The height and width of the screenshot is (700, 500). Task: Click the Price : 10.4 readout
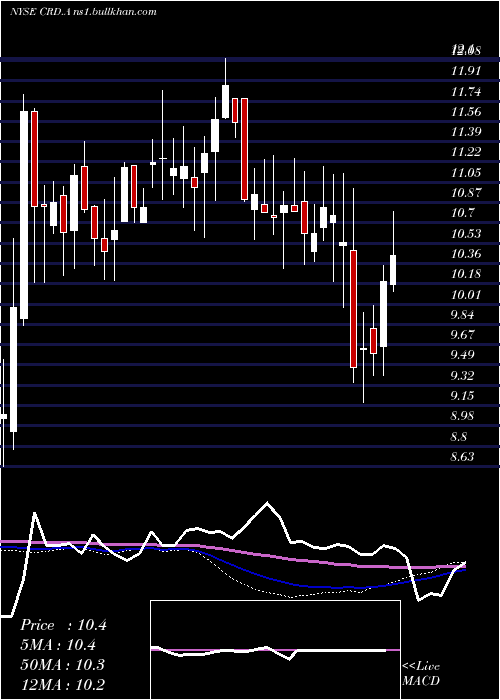pos(63,625)
